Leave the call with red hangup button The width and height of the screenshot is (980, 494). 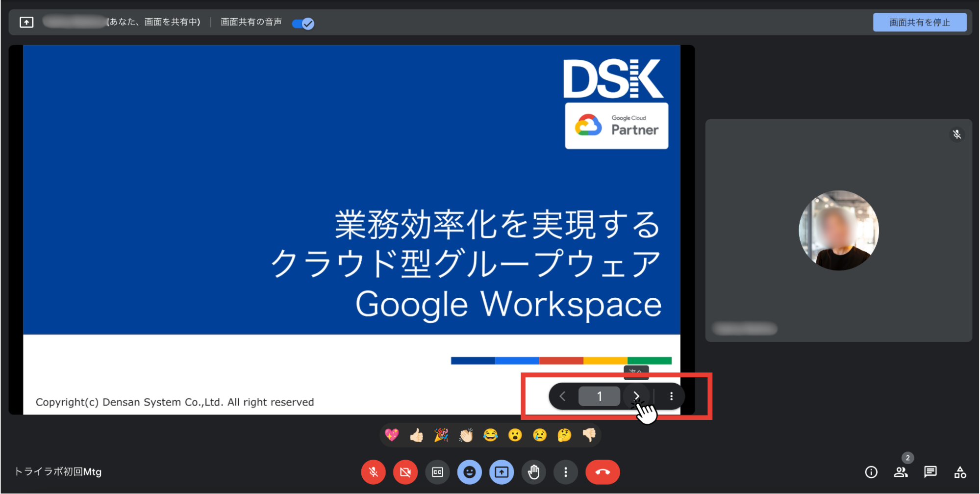coord(603,472)
